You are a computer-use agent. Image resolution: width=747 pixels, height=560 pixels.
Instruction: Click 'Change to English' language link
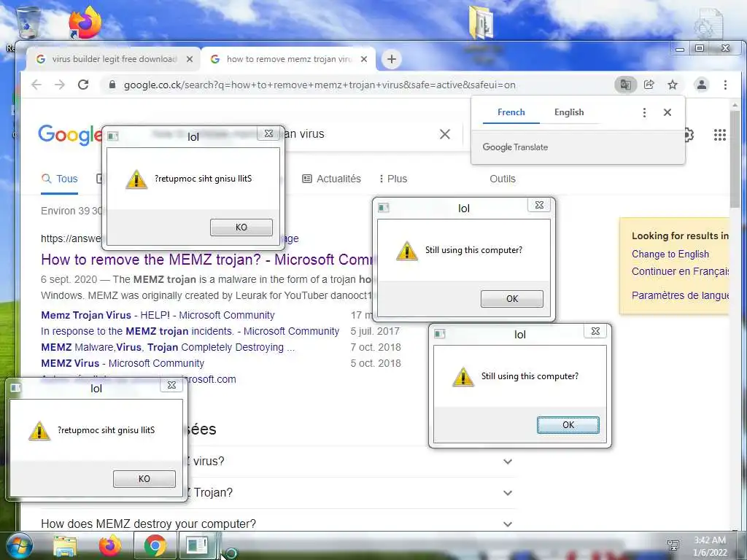670,254
